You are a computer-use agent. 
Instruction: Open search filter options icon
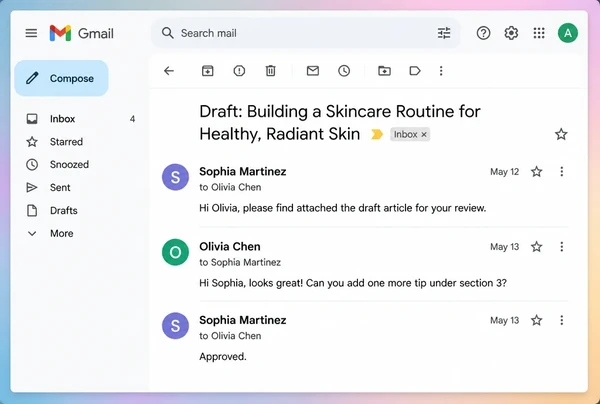pos(444,33)
